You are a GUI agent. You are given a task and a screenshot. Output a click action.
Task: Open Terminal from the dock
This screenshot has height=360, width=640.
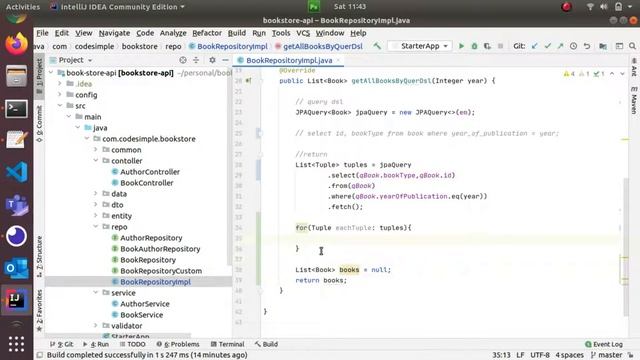(x=16, y=109)
